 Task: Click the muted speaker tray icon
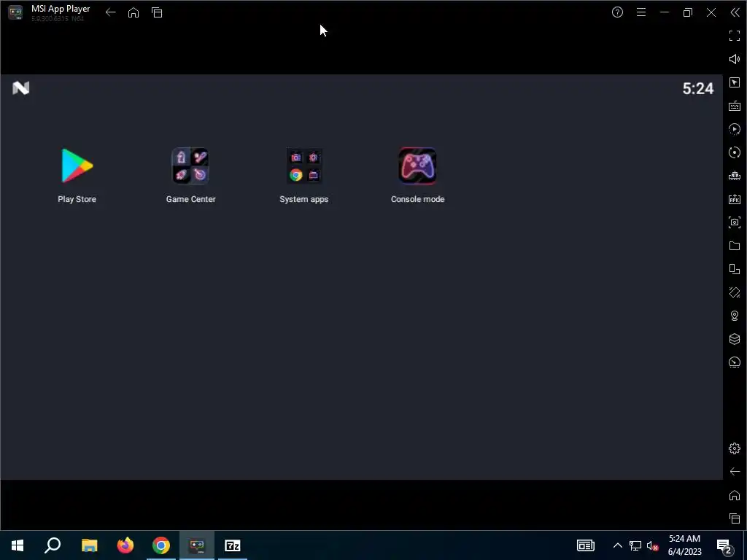653,545
